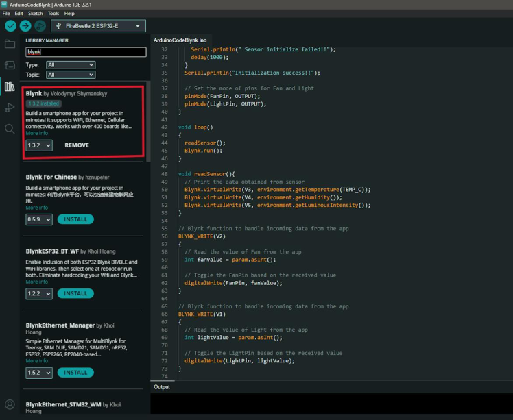Open the Type filter dropdown
The width and height of the screenshot is (513, 420).
pyautogui.click(x=70, y=65)
